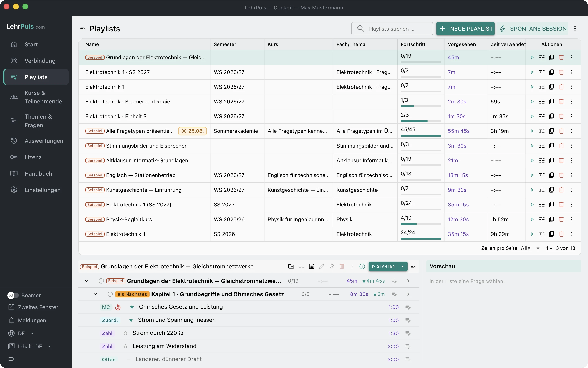Click the STARTEN button
Screen dimensions: 588x368
(383, 266)
